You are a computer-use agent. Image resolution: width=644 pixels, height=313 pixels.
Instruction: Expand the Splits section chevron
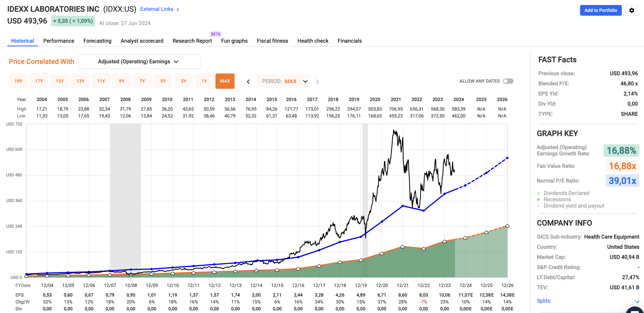[x=637, y=302]
